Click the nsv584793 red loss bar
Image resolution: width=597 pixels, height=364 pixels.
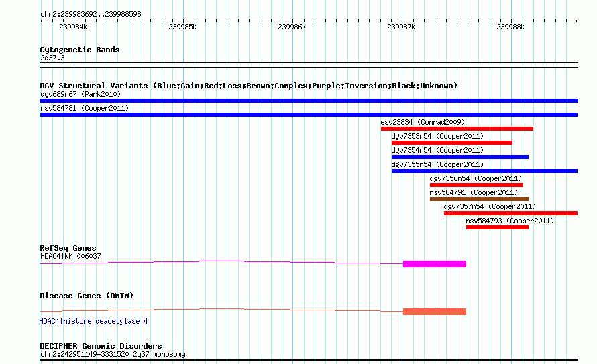coord(497,227)
